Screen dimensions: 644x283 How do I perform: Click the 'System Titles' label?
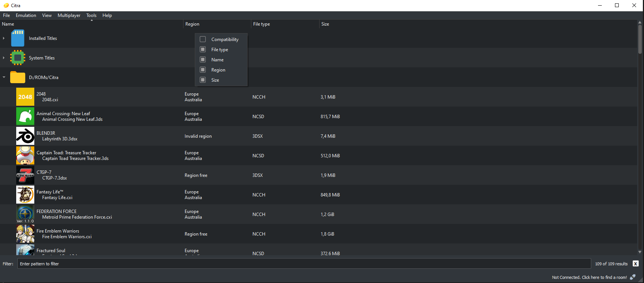(x=42, y=58)
